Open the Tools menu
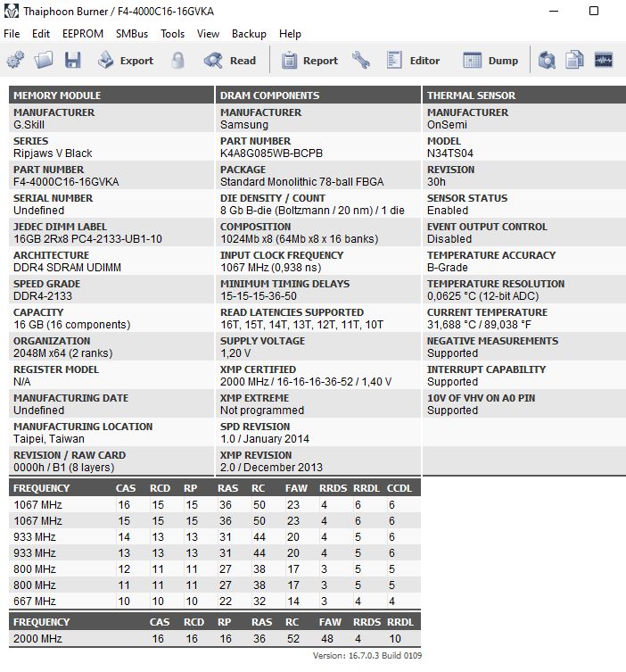626x672 pixels. tap(173, 34)
